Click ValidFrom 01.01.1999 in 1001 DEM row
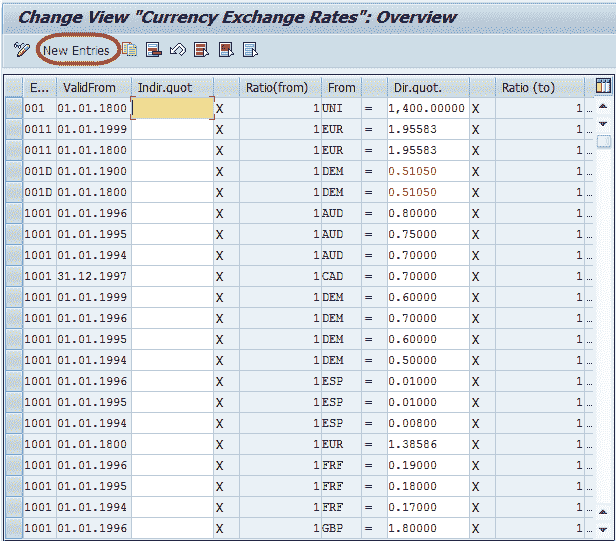 point(94,297)
